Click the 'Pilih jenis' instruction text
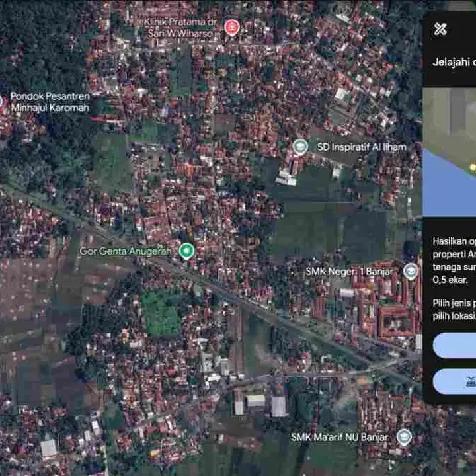The image size is (476, 476). (x=454, y=309)
